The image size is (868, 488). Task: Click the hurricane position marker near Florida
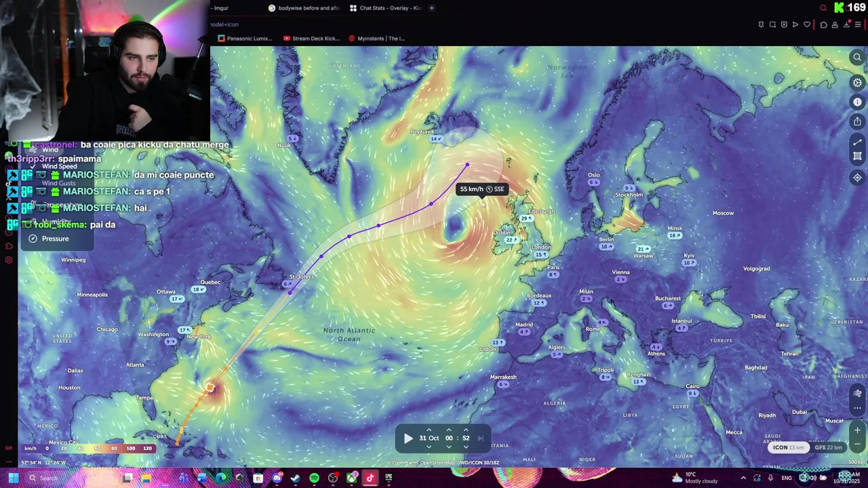tap(211, 388)
